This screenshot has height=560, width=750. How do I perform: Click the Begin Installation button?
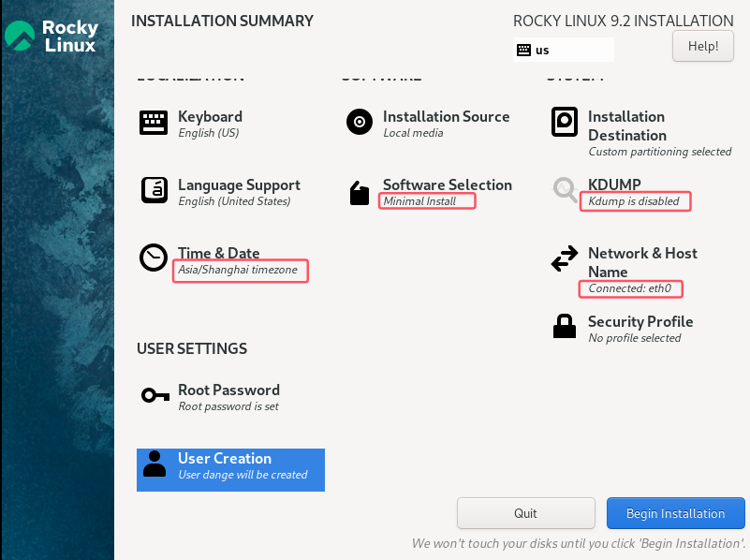pyautogui.click(x=675, y=513)
